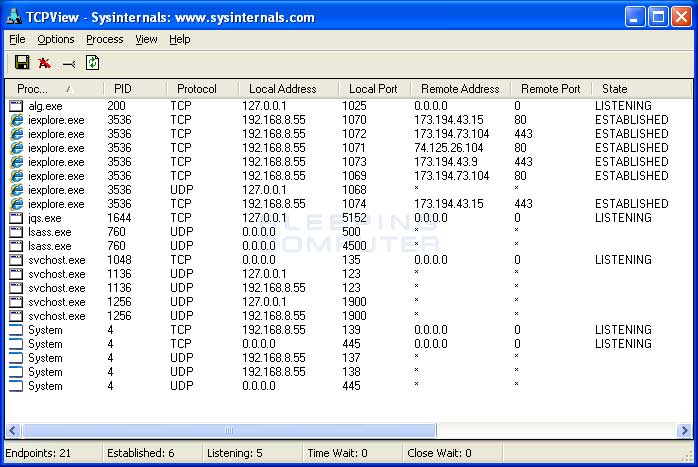Screen dimensions: 698x467
Task: Click iexplore.exe icon with local port 1069
Action: point(16,176)
